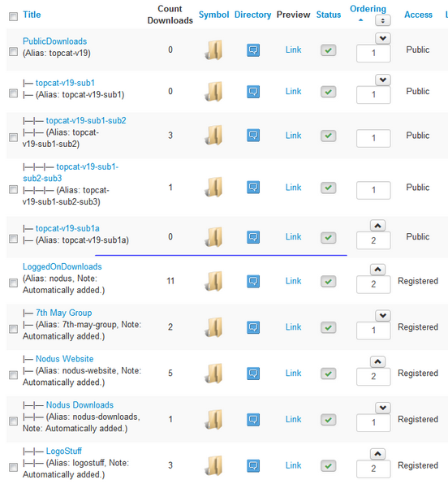The width and height of the screenshot is (448, 484).
Task: Move Nodus Downloads down with arrow
Action: click(x=383, y=408)
